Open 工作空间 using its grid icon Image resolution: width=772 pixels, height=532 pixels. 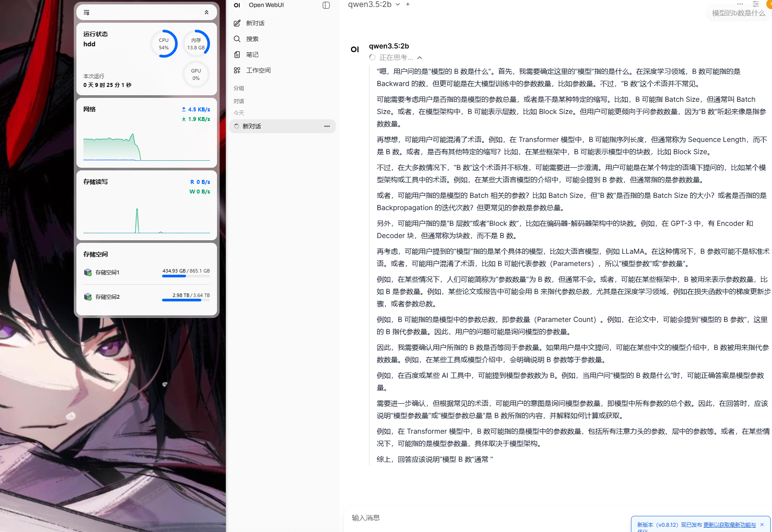pyautogui.click(x=237, y=70)
